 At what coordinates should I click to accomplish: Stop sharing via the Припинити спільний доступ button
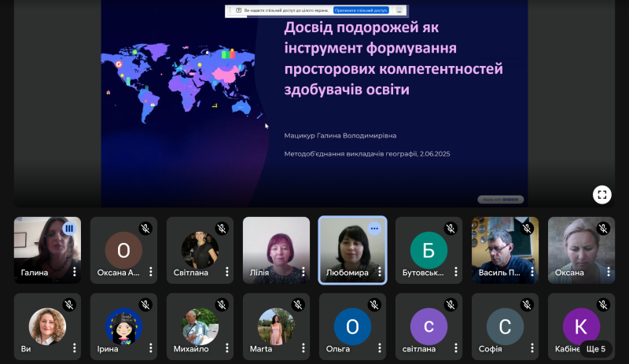click(362, 11)
